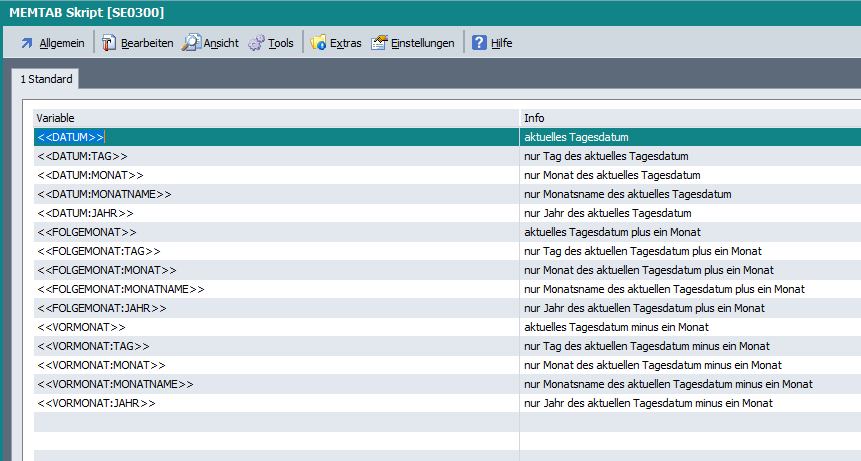Switch to the 1 Standard tab
This screenshot has height=461, width=861.
click(46, 79)
